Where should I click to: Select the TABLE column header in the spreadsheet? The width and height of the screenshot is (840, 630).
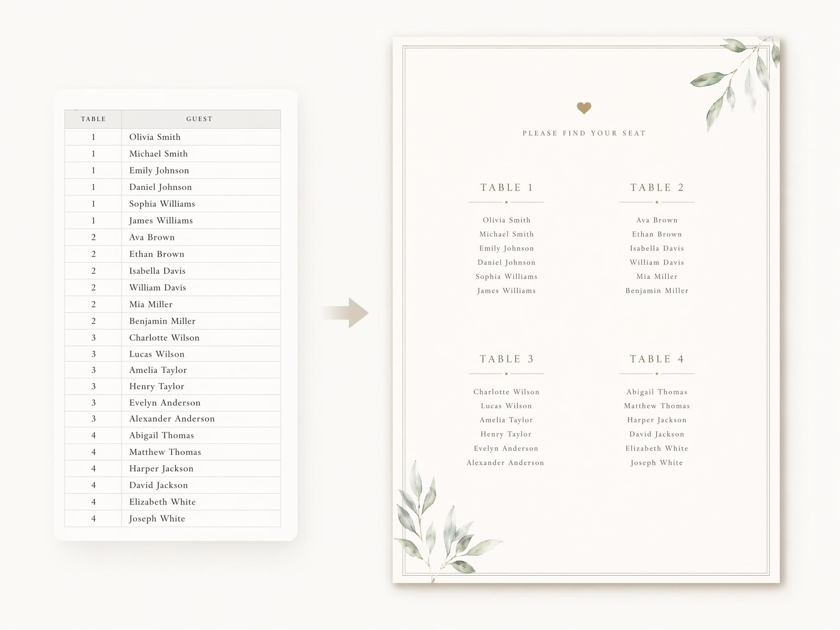93,119
